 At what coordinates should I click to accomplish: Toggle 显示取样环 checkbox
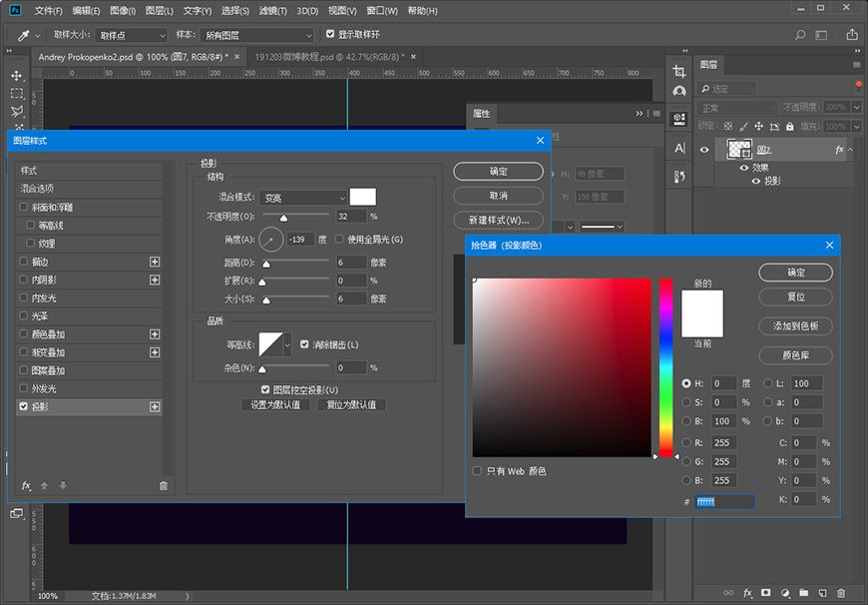tap(330, 34)
